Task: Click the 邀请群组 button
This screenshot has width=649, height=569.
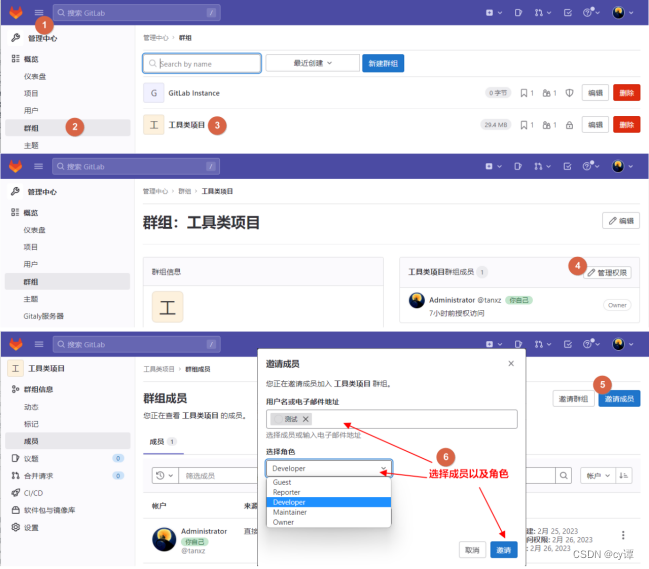Action: 573,399
